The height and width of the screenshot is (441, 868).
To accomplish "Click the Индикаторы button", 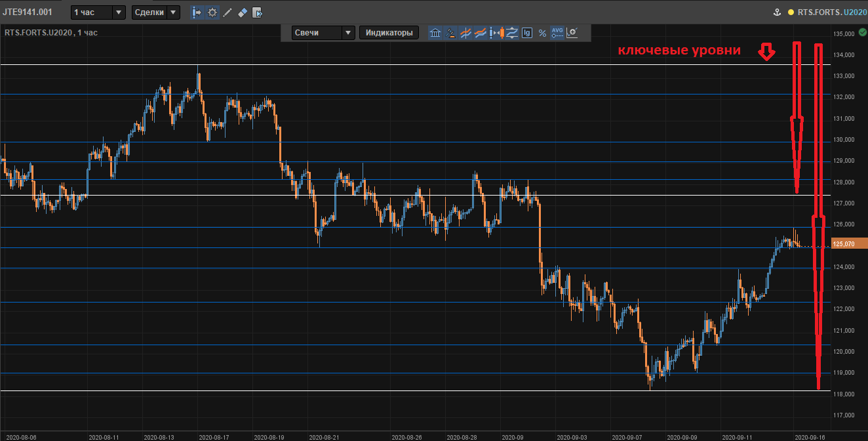I will (x=389, y=33).
